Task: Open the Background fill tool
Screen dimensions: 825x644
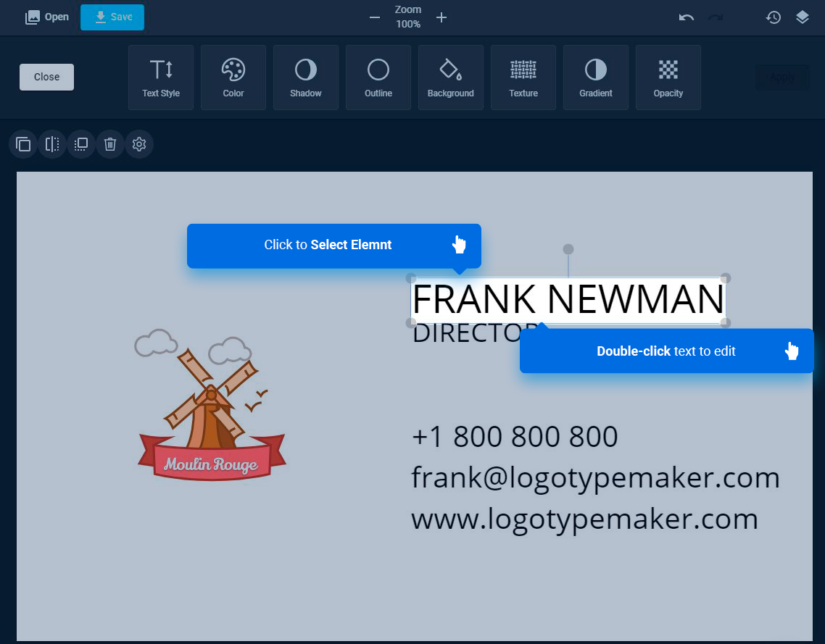Action: click(451, 78)
